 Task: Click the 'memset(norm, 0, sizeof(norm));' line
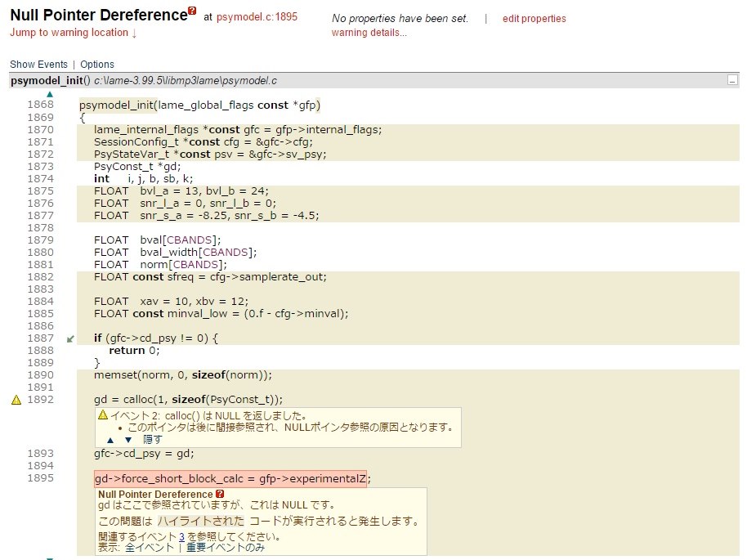[183, 375]
